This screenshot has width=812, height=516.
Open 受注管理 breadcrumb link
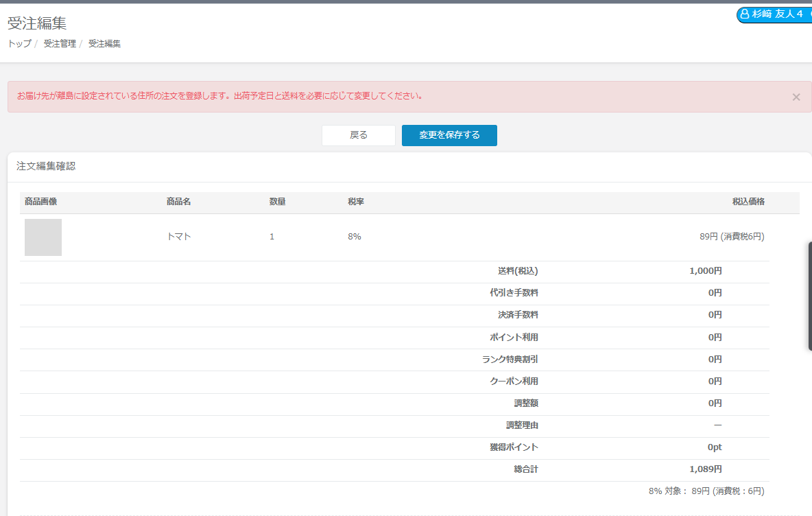point(60,43)
